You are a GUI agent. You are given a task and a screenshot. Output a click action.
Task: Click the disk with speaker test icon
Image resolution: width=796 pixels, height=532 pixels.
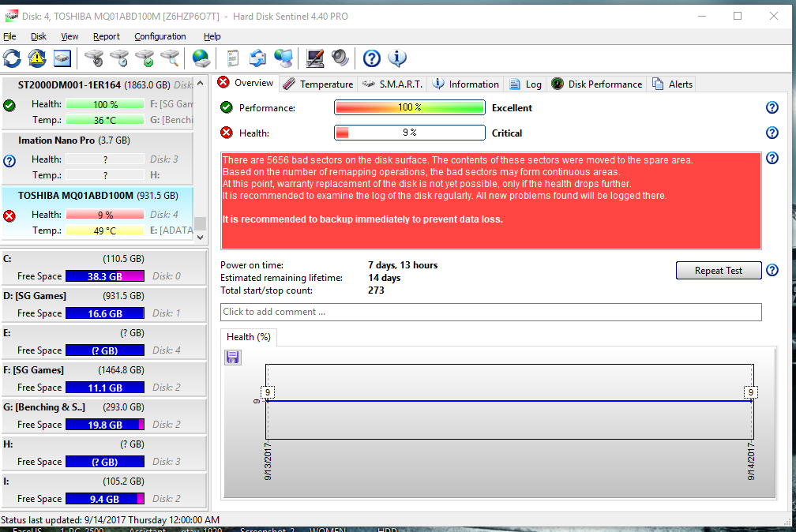[x=95, y=58]
